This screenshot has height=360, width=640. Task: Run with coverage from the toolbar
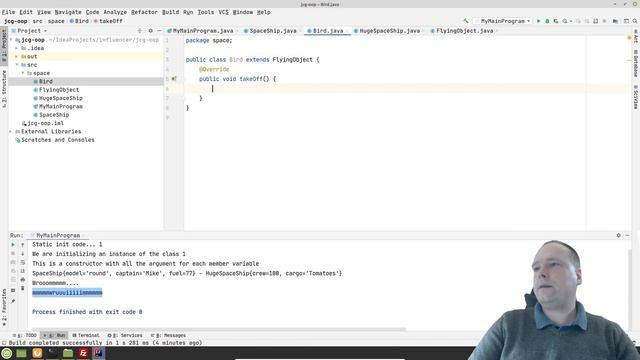pos(556,21)
